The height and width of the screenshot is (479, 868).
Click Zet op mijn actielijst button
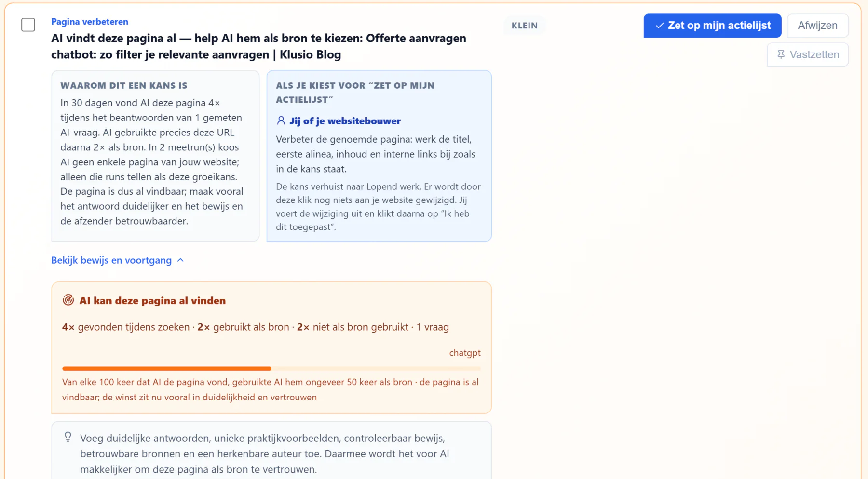point(712,26)
